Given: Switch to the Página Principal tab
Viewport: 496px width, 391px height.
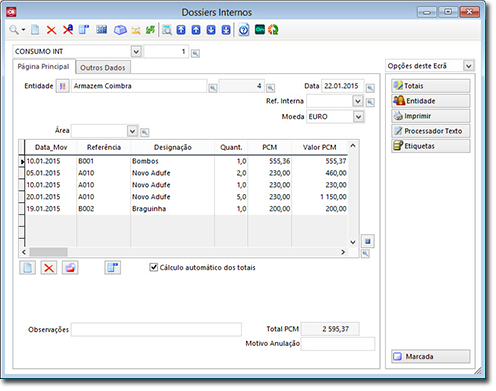Looking at the screenshot, I should (x=43, y=67).
